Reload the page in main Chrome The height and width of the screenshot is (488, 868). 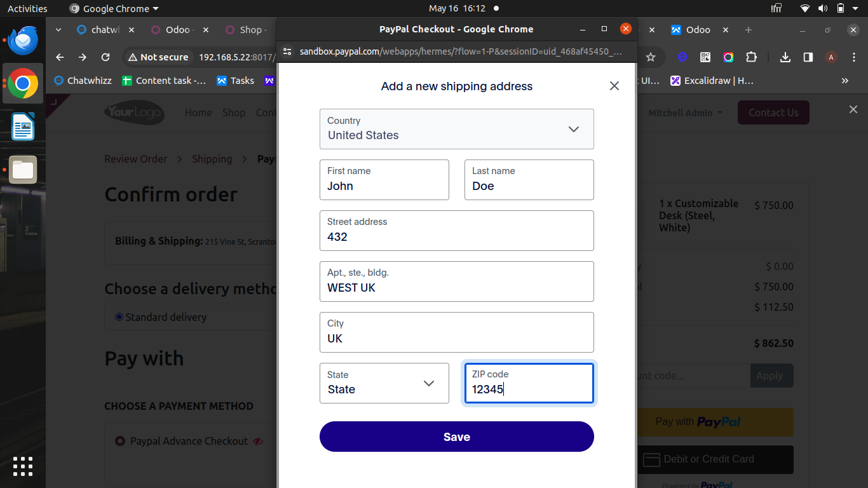105,57
